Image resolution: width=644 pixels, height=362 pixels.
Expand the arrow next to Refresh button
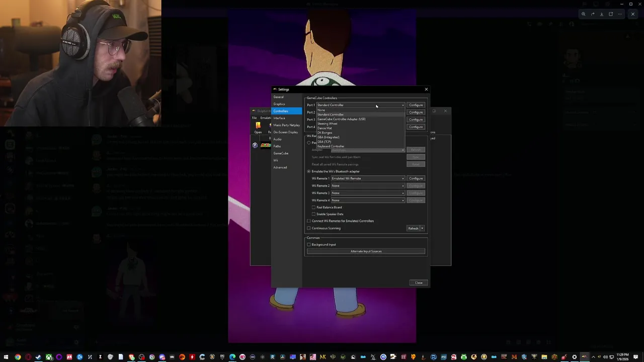[422, 228]
